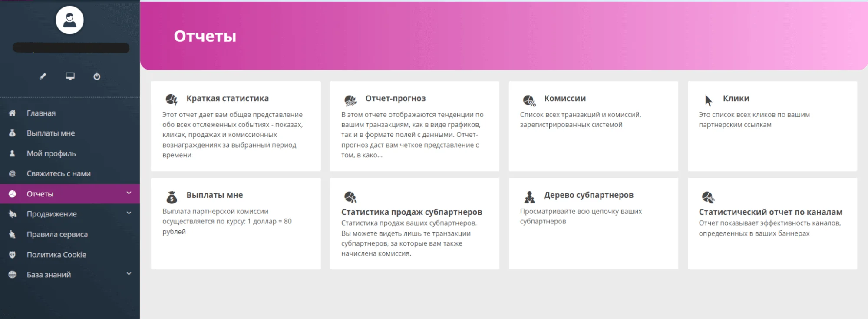Open the Дерево субпартнеров report title
868x319 pixels.
(589, 195)
